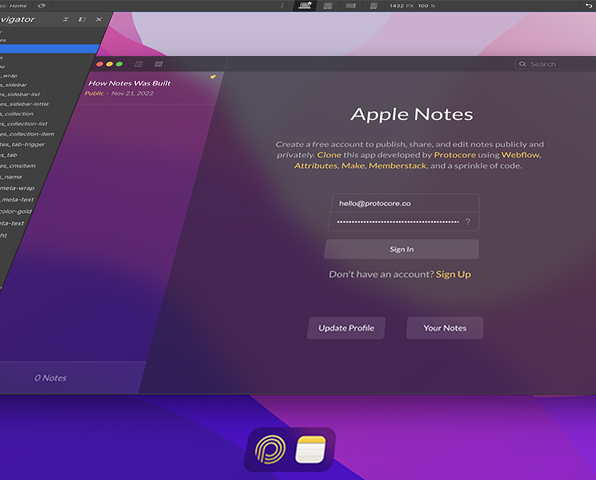This screenshot has height=480, width=596.
Task: Click the red close dot in Notes window
Action: (x=100, y=64)
